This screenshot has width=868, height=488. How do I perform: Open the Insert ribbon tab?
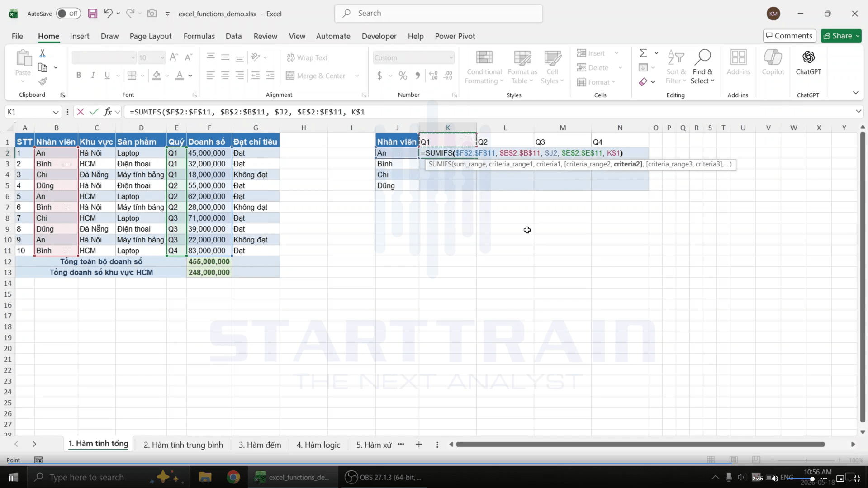click(x=80, y=36)
